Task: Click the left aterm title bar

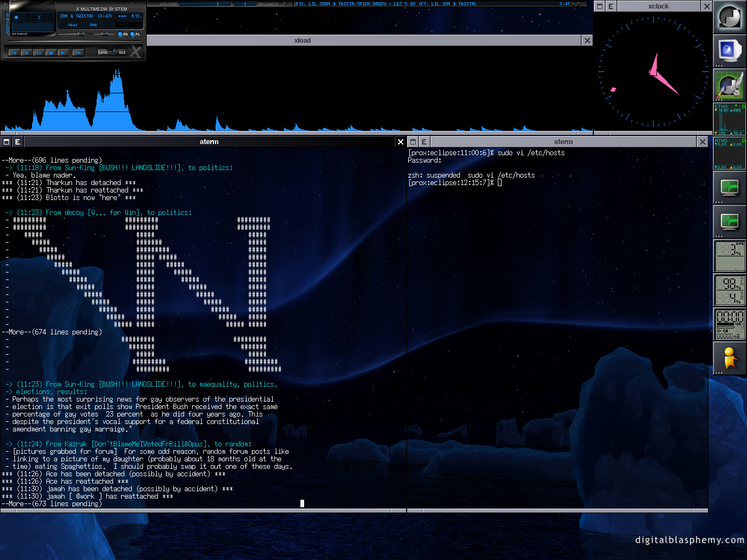Action: (209, 142)
